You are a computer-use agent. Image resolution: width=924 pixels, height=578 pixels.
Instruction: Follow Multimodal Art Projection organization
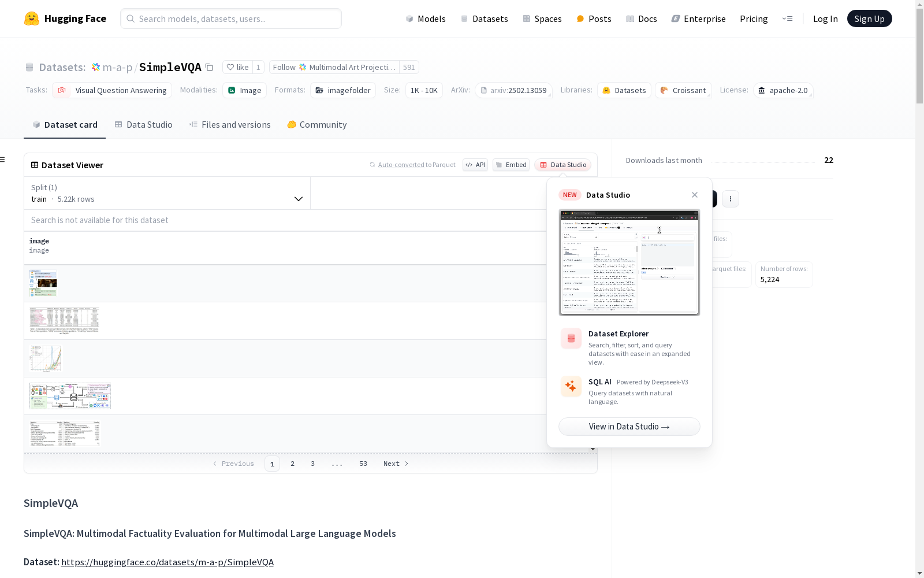(334, 67)
